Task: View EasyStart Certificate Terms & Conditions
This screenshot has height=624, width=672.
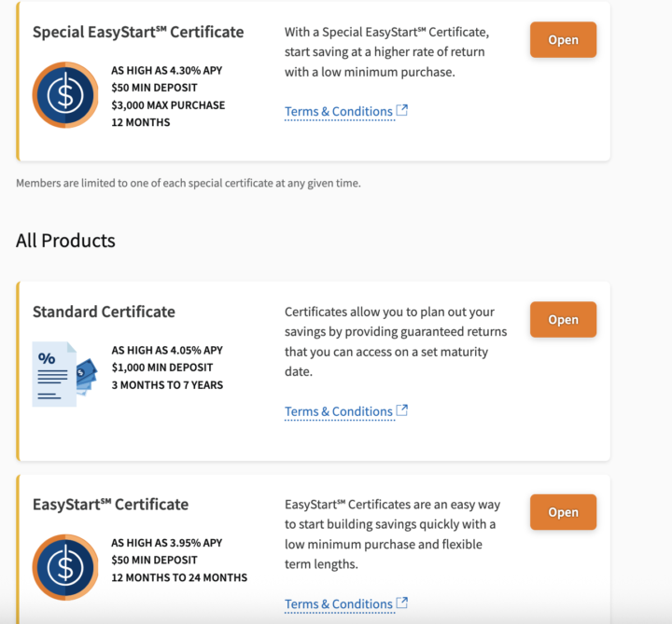Action: click(x=339, y=604)
